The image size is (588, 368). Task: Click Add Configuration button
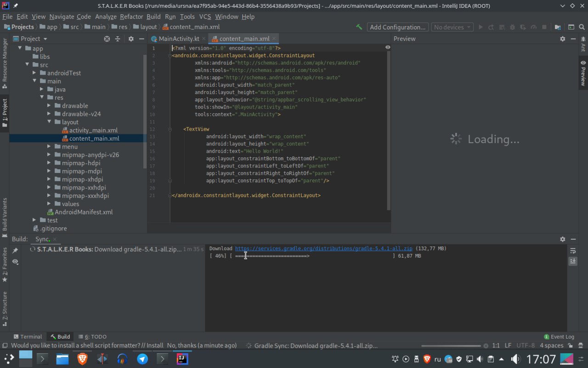[397, 27]
